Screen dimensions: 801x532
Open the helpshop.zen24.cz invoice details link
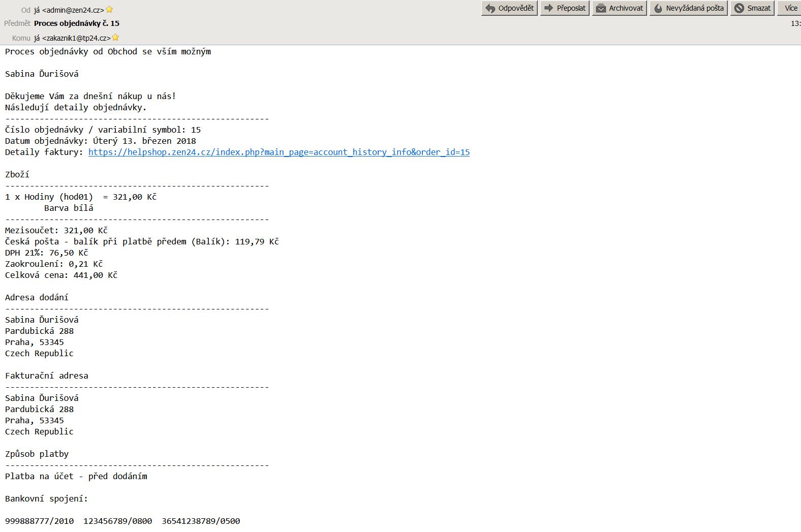pos(279,152)
